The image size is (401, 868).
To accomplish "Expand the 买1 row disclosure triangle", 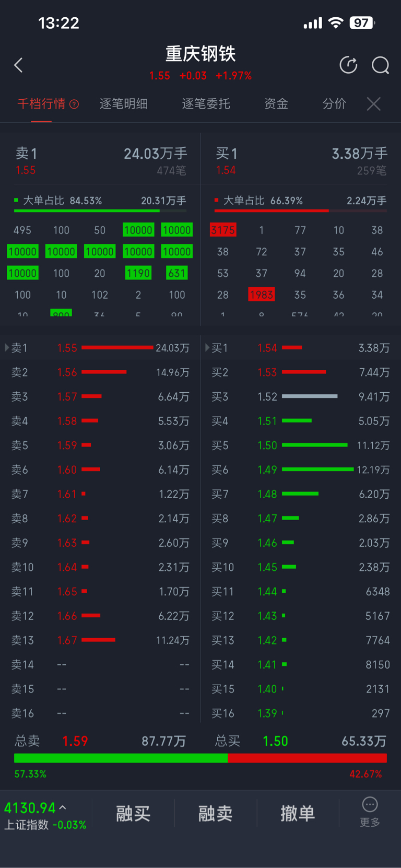I will 207,348.
